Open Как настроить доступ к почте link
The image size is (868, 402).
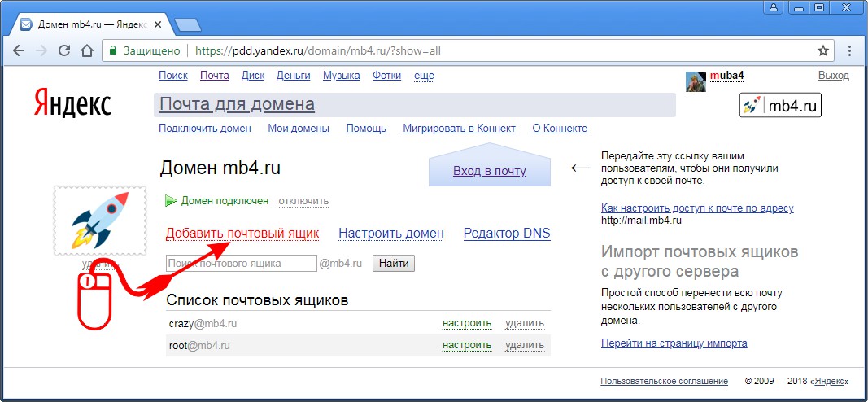point(697,208)
